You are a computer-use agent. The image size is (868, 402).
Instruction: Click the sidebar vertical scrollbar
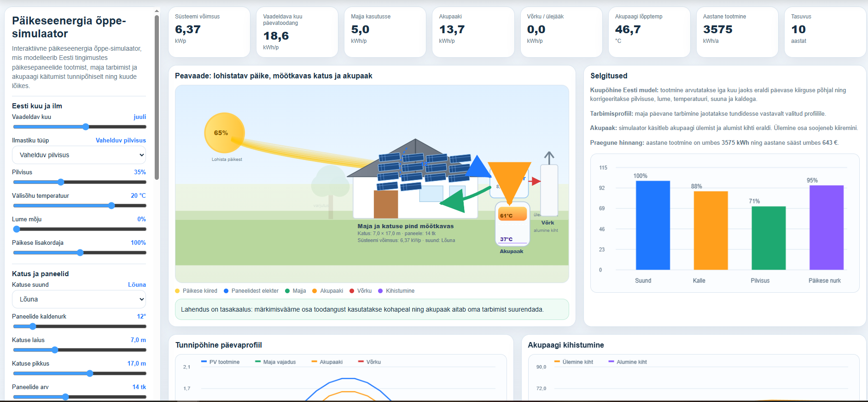pos(157,97)
